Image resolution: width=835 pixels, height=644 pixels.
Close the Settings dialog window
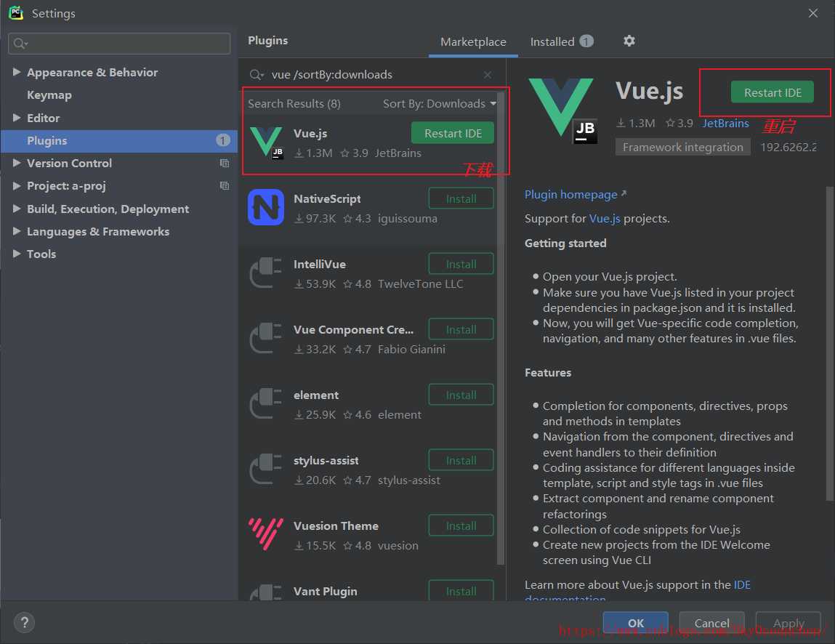[x=812, y=13]
